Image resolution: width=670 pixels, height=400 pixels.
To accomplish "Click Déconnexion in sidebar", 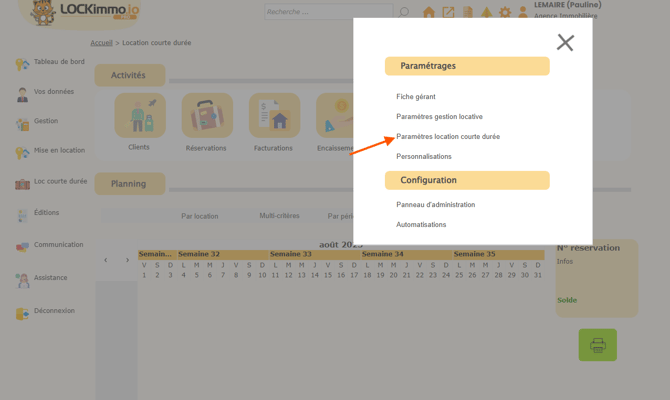I will tap(45, 312).
